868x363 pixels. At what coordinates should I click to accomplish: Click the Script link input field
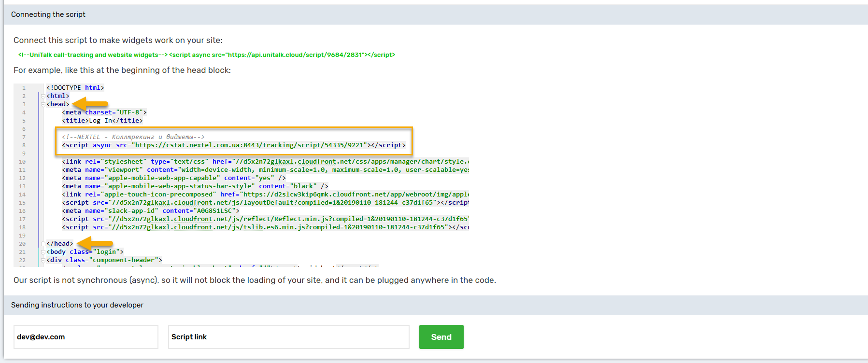click(288, 337)
